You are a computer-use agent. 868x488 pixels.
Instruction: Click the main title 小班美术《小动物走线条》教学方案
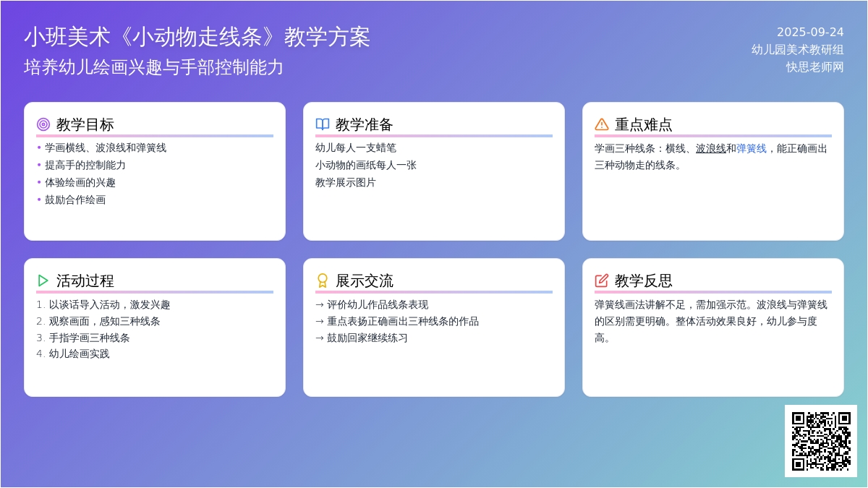click(x=197, y=37)
